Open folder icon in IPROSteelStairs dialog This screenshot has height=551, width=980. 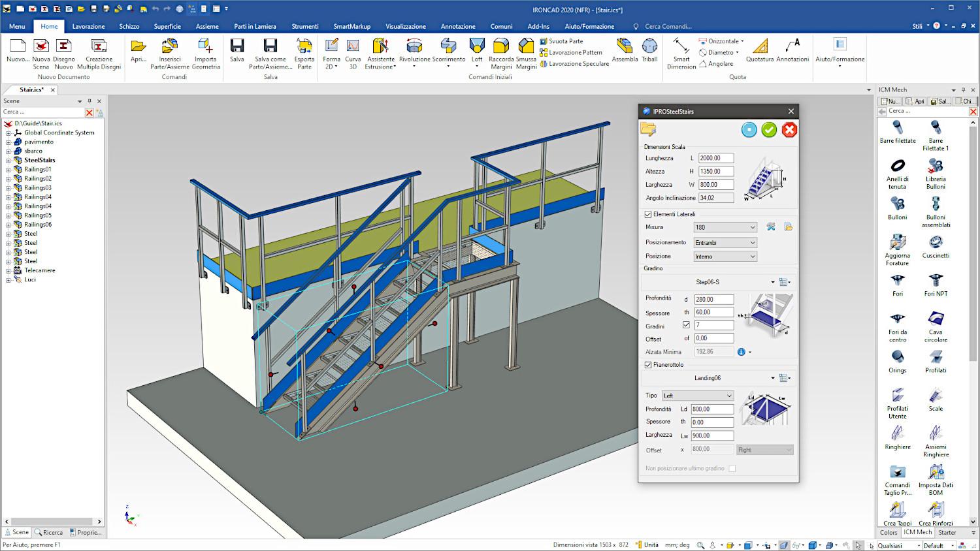(x=648, y=129)
